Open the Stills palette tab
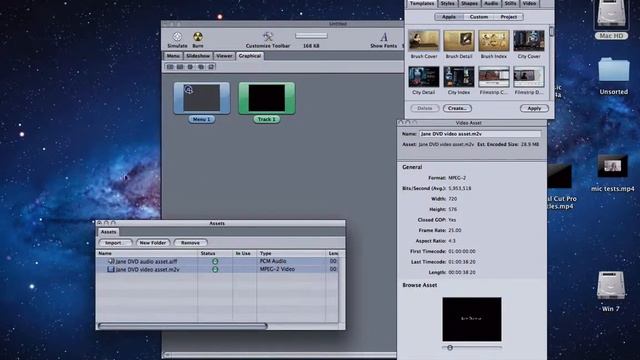Viewport: 640px width, 360px height. (x=511, y=3)
